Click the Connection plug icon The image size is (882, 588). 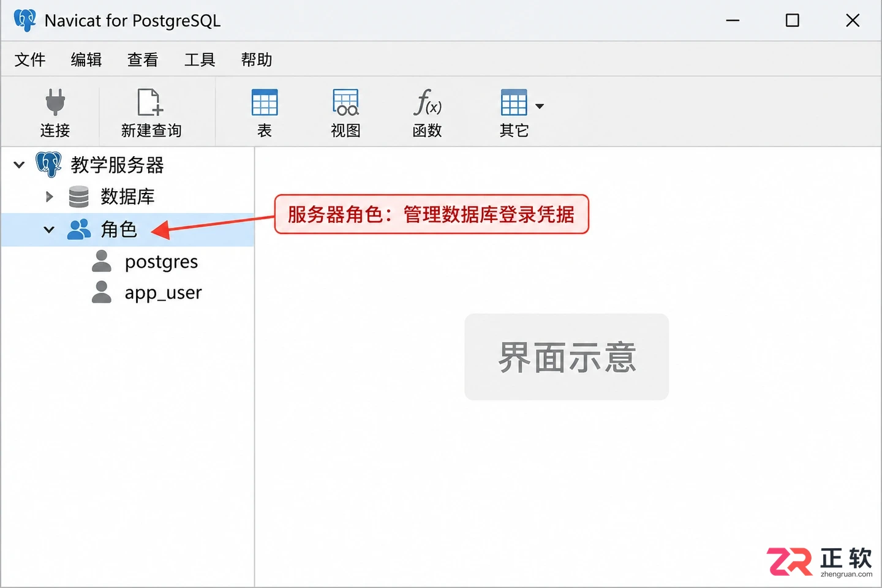55,102
